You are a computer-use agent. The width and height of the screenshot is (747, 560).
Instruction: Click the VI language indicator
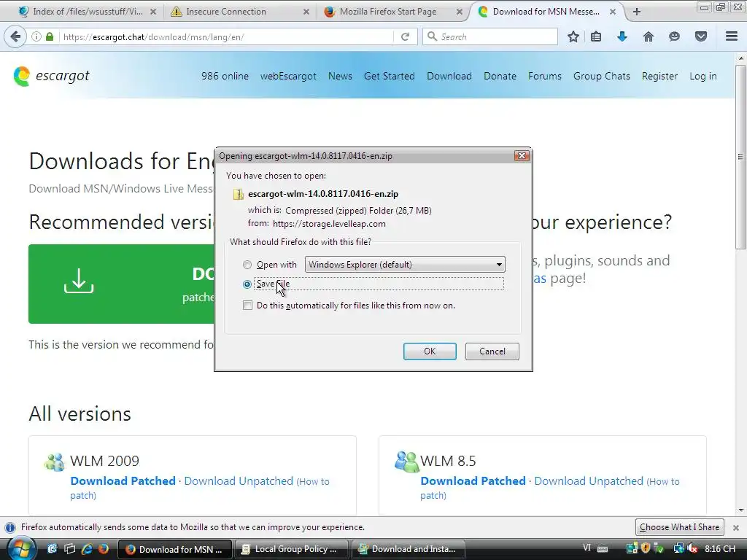tap(587, 548)
